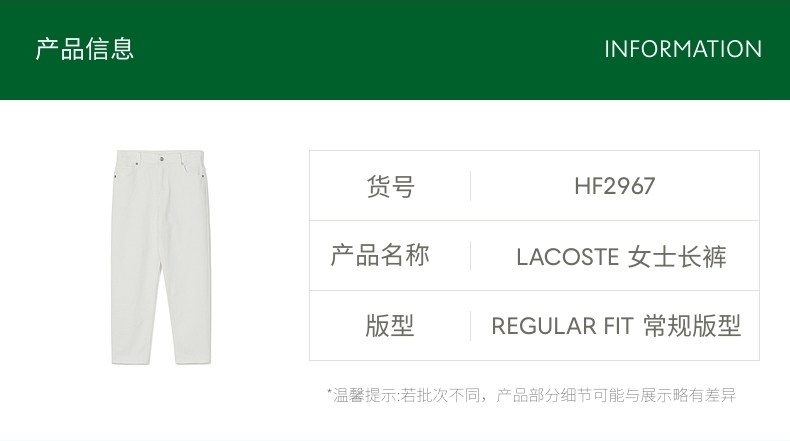Select the 产品名称 label cell
Screen dimensions: 790x441
380,256
